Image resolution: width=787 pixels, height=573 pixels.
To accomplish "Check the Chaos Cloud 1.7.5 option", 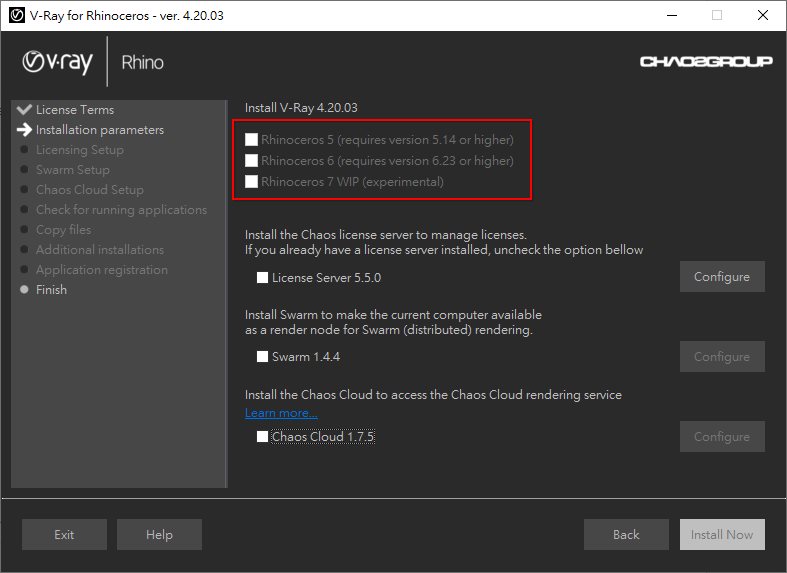I will tap(263, 437).
